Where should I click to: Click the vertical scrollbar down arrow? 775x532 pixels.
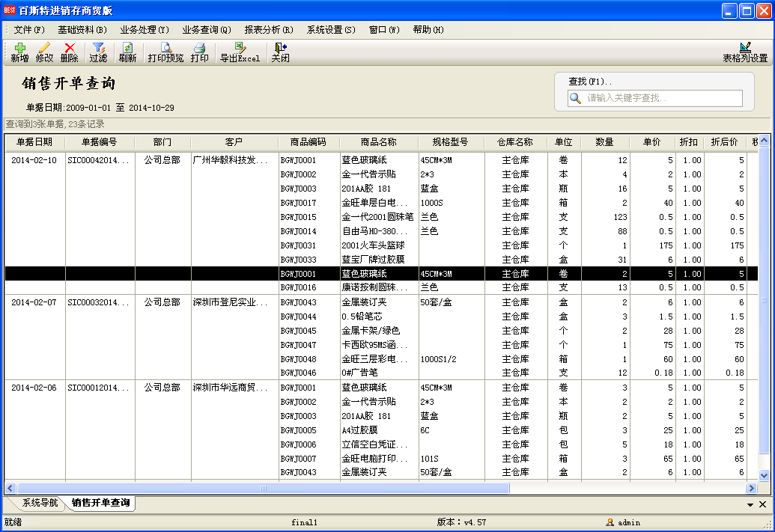tap(764, 475)
